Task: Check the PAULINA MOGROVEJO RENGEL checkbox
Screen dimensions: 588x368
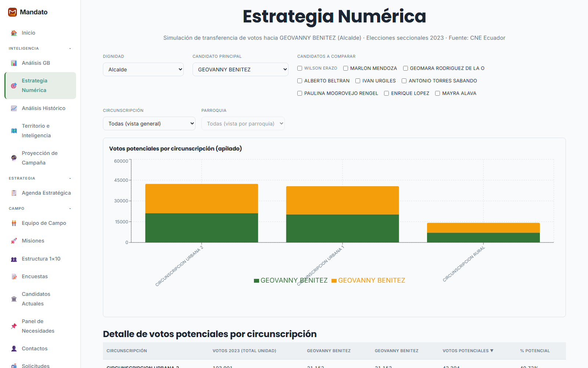Action: coord(300,93)
